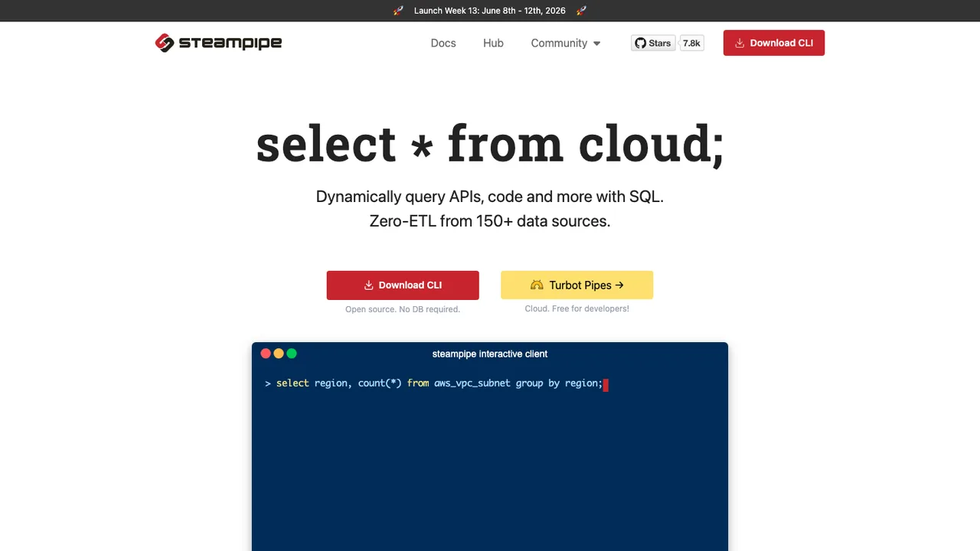The height and width of the screenshot is (551, 980).
Task: Click the steampipe wordmark text
Action: pyautogui.click(x=230, y=43)
